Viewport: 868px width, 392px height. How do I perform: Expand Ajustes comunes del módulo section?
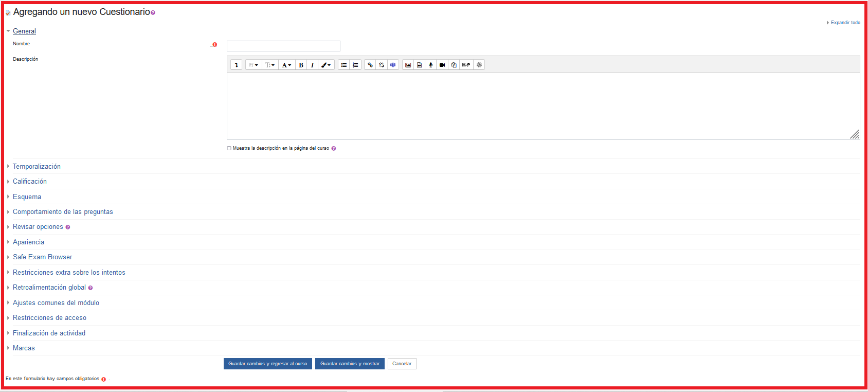[56, 303]
